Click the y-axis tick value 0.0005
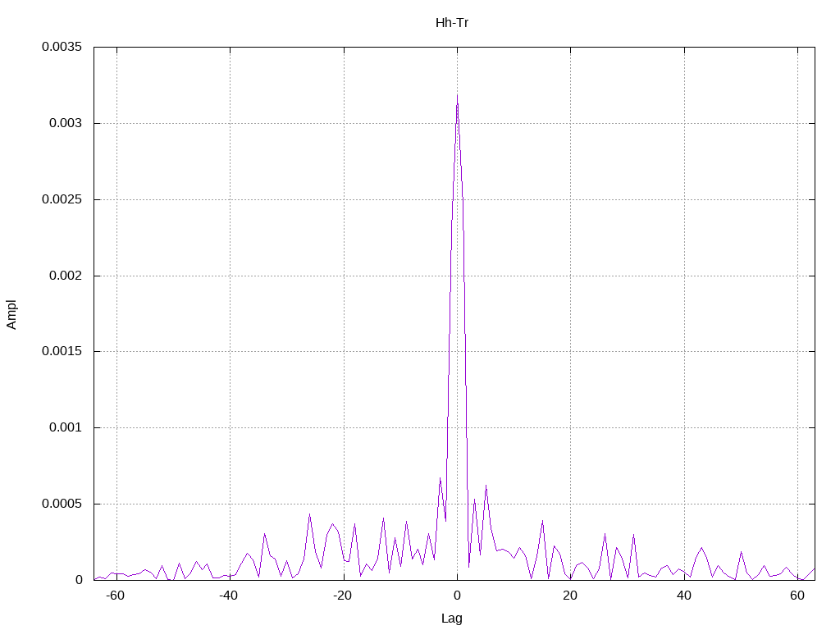 [62, 504]
